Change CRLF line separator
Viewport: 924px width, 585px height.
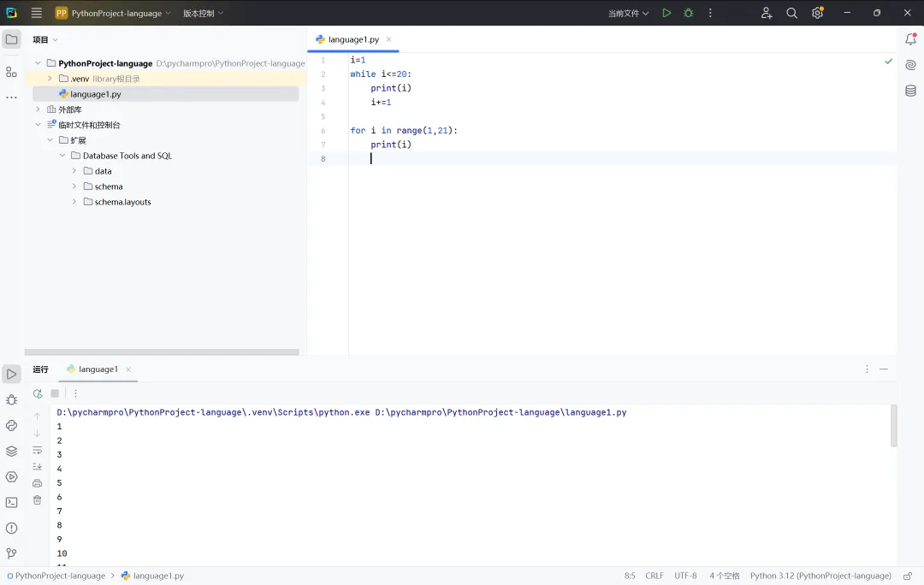[654, 576]
